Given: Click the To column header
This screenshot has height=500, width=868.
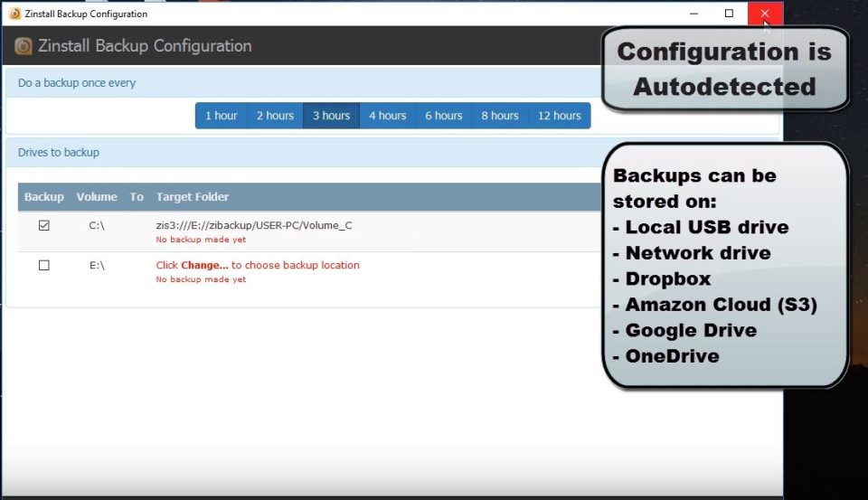Looking at the screenshot, I should point(137,196).
